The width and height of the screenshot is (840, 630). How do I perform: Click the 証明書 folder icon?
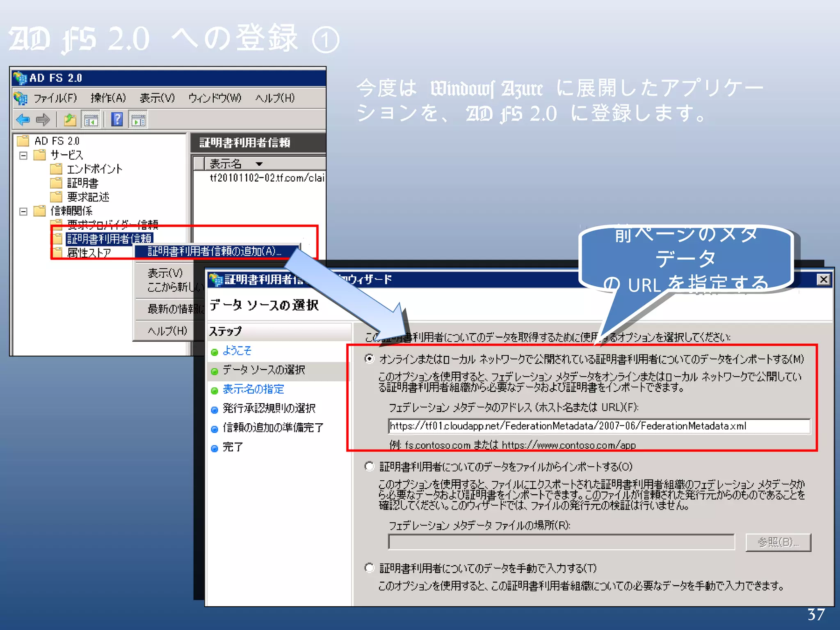[x=56, y=183]
